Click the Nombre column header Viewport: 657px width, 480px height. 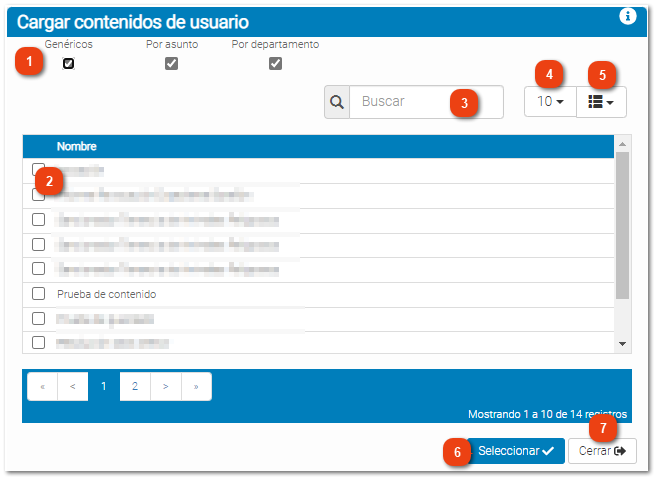pos(77,146)
